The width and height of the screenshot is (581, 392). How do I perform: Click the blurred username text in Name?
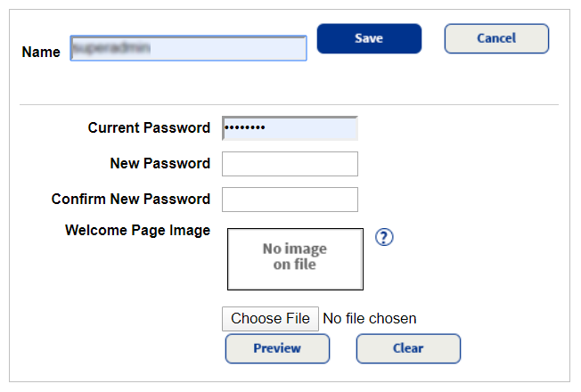click(x=111, y=48)
